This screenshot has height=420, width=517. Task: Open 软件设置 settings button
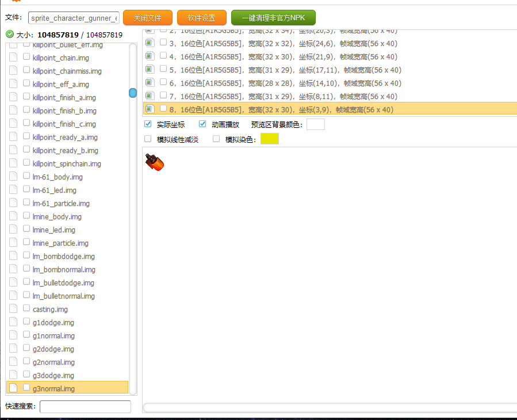(201, 18)
